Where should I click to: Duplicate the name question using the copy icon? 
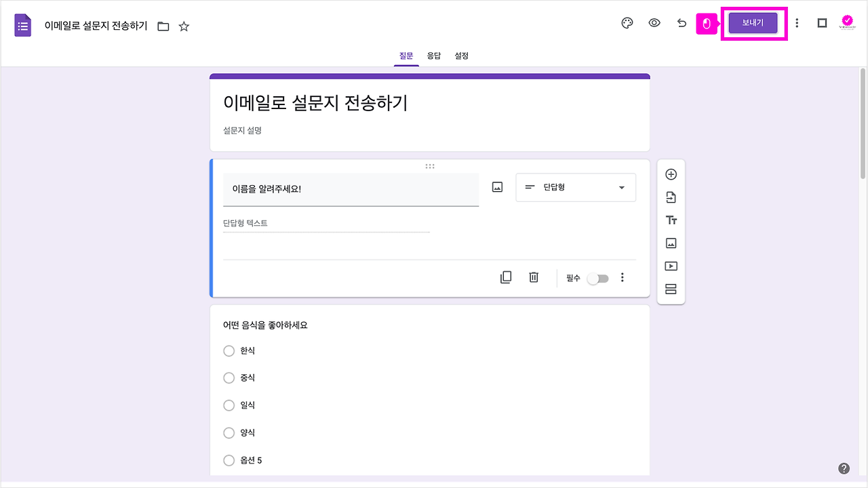[x=506, y=277]
